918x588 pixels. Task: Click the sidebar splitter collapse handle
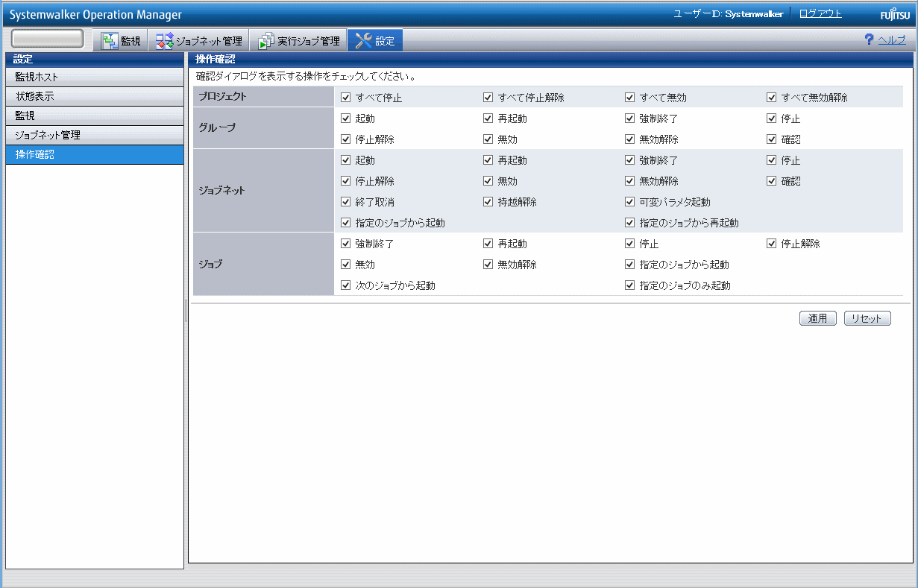pos(186,311)
